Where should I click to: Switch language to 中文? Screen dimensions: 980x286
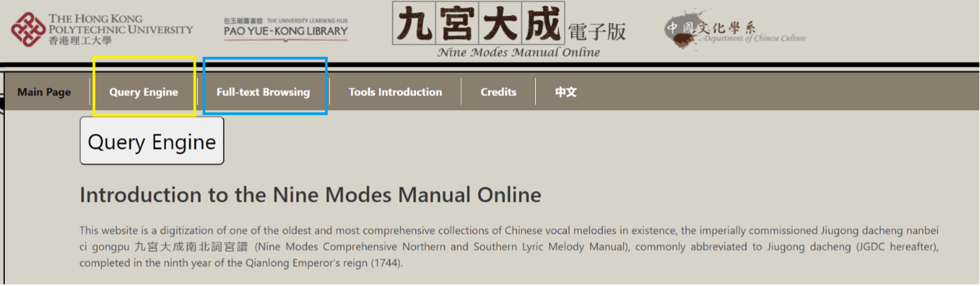click(x=565, y=92)
